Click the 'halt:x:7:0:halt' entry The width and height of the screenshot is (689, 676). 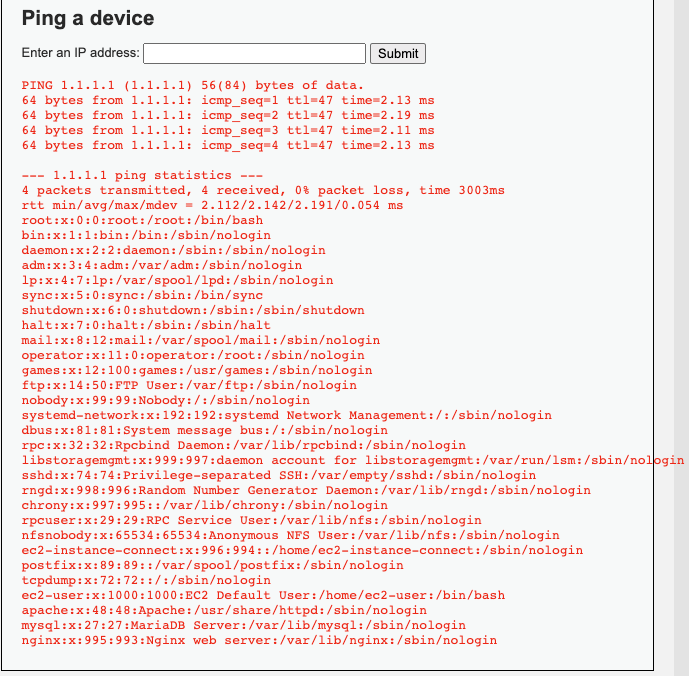[146, 324]
